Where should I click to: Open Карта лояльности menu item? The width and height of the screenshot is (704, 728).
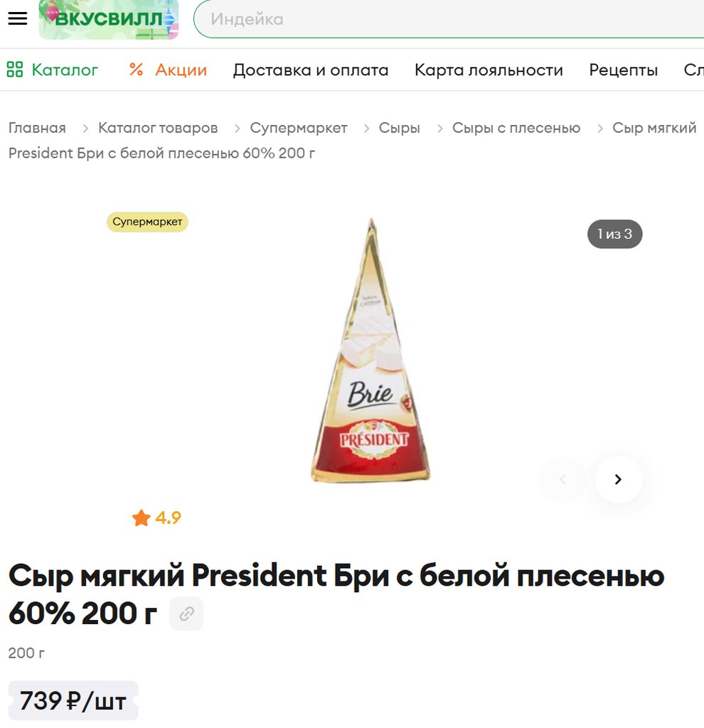pos(489,70)
